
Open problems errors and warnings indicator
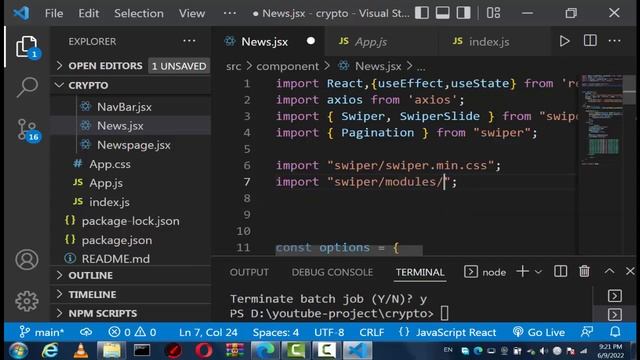(x=132, y=332)
